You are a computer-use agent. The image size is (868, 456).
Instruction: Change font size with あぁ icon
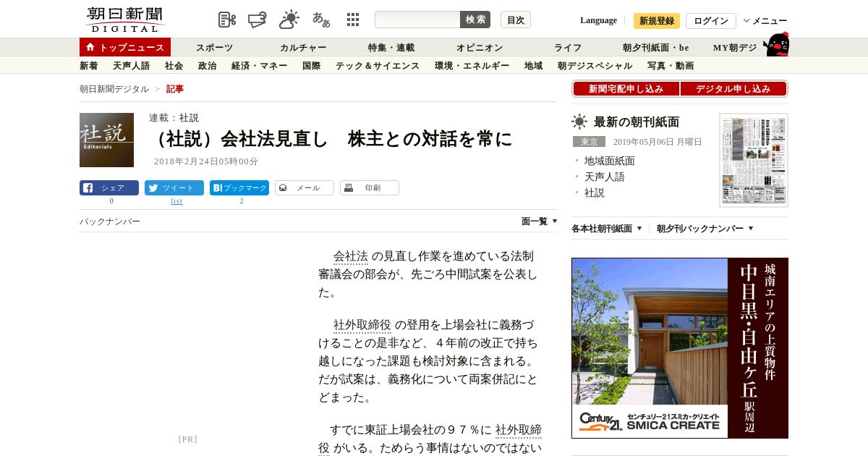321,20
